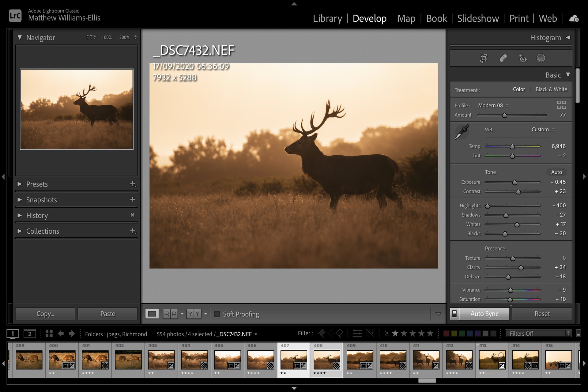Image resolution: width=588 pixels, height=392 pixels.
Task: Click the Copy... button
Action: coord(45,314)
